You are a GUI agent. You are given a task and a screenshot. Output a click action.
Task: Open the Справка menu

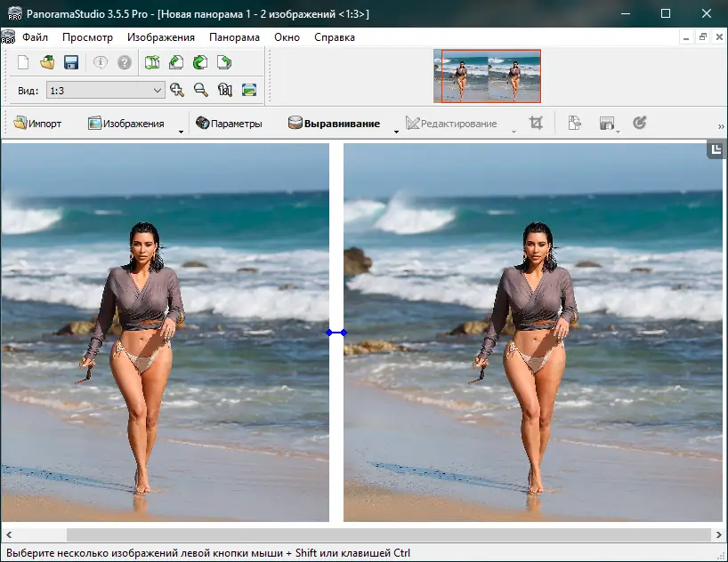tap(335, 37)
